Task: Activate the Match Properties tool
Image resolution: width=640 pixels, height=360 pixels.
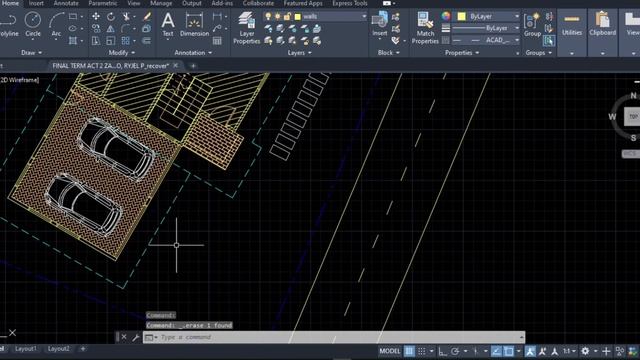Action: point(425,28)
